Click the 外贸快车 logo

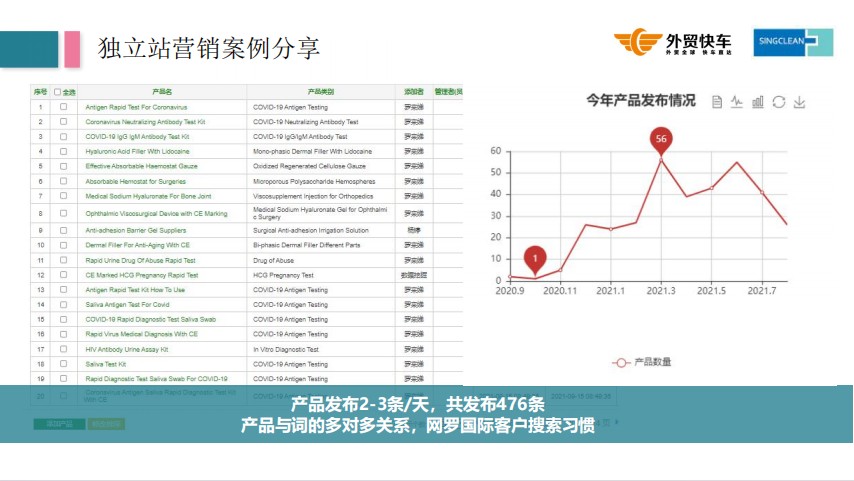coord(673,42)
